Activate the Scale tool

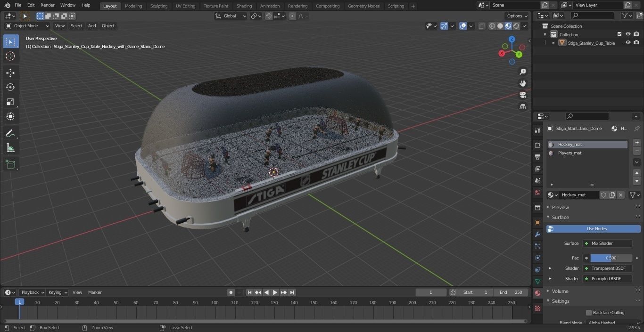(10, 102)
